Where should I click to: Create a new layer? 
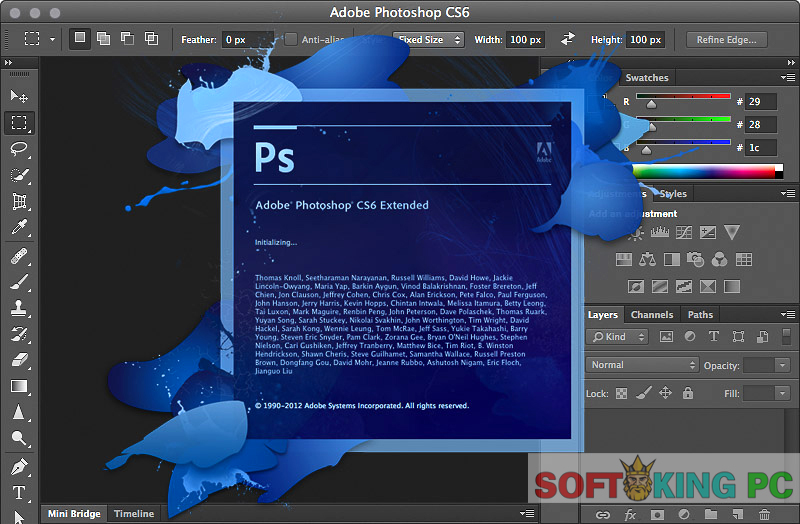click(x=737, y=514)
